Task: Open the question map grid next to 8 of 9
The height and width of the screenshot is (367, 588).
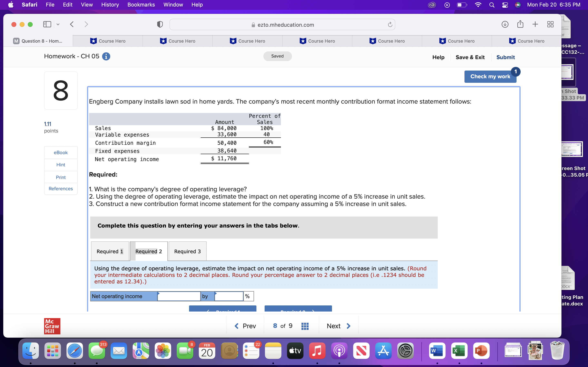Action: tap(305, 326)
